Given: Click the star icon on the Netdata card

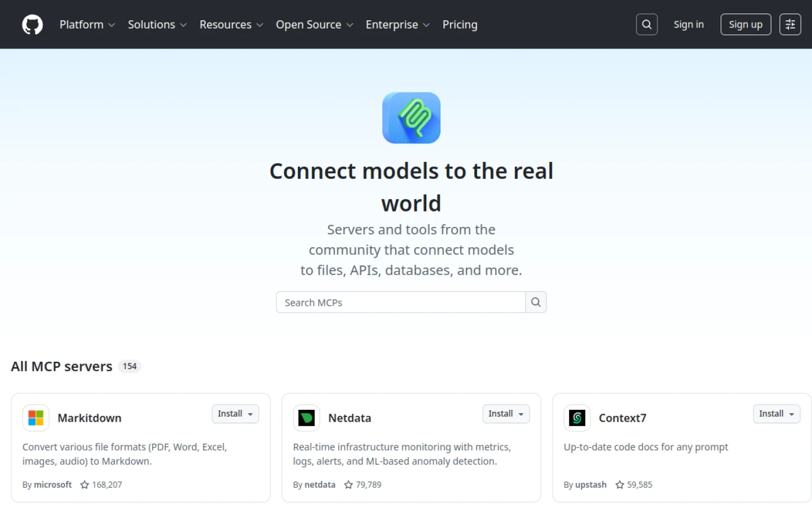Looking at the screenshot, I should point(348,485).
